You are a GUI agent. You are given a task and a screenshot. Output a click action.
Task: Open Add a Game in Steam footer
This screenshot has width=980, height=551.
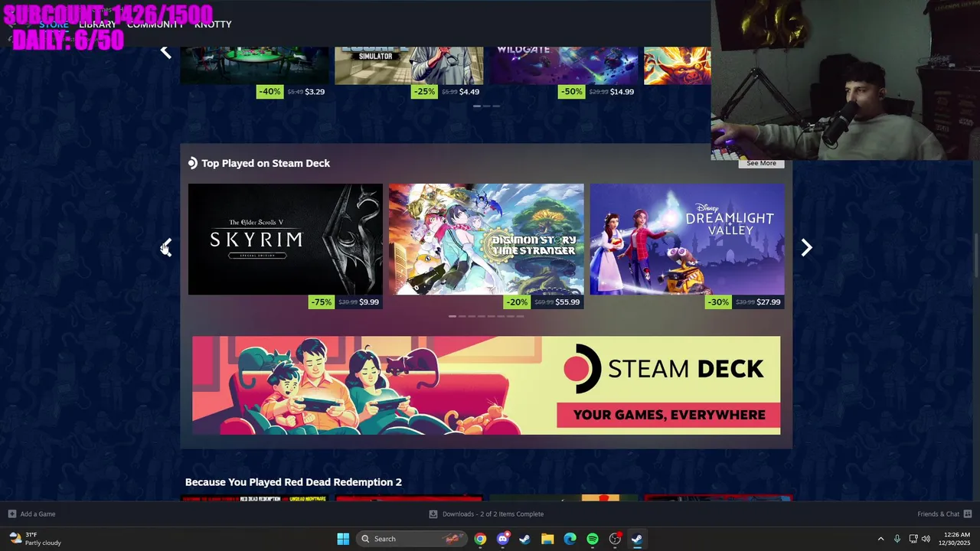(31, 514)
